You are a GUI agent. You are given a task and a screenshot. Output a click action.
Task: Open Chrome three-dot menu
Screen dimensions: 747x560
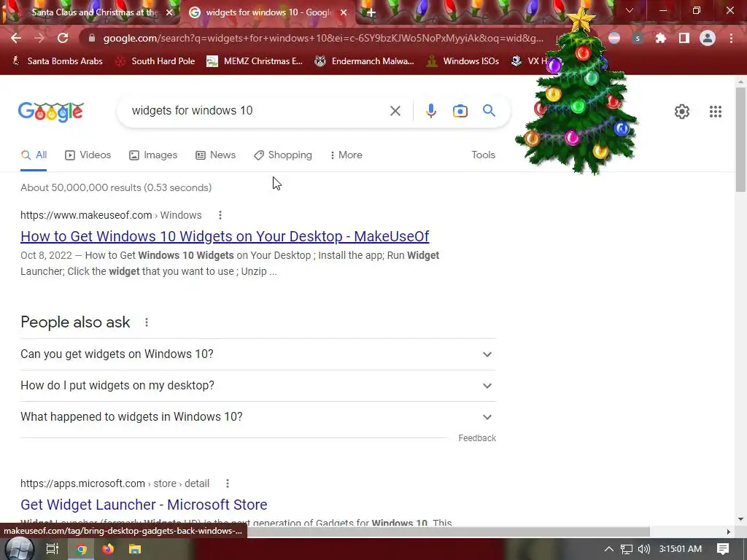pyautogui.click(x=731, y=38)
